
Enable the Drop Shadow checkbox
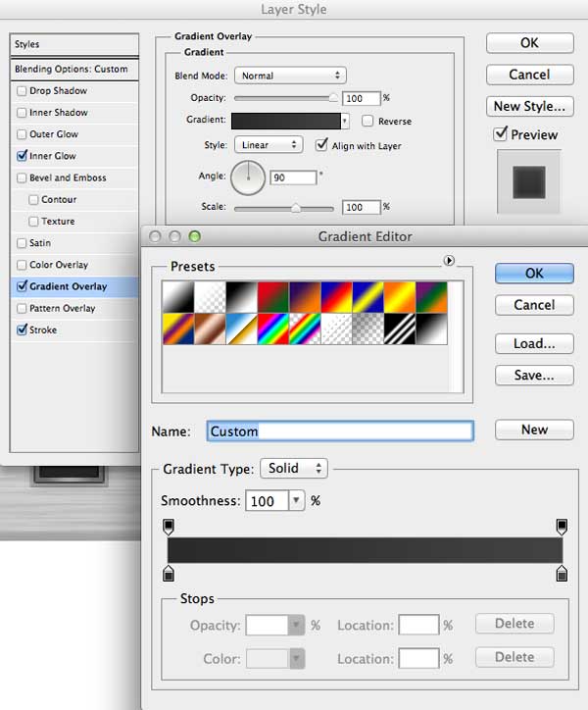[22, 91]
